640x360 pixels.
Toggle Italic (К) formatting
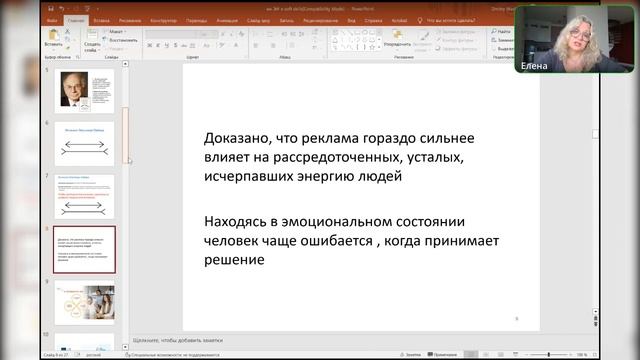tap(158, 45)
